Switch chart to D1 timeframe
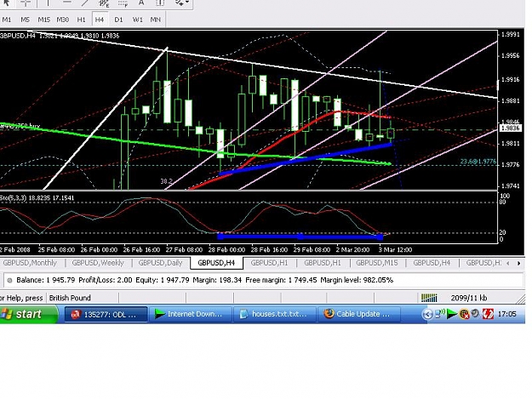This screenshot has height=399, width=532. point(118,20)
